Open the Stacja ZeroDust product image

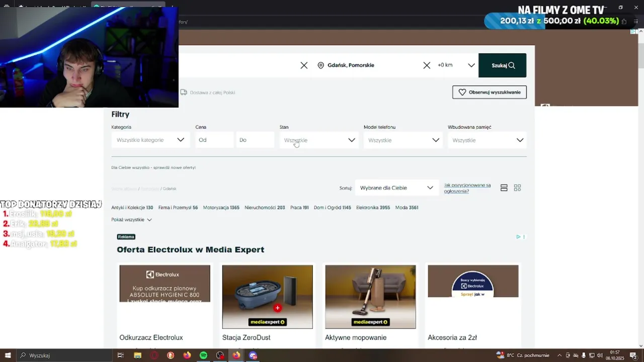tap(267, 297)
